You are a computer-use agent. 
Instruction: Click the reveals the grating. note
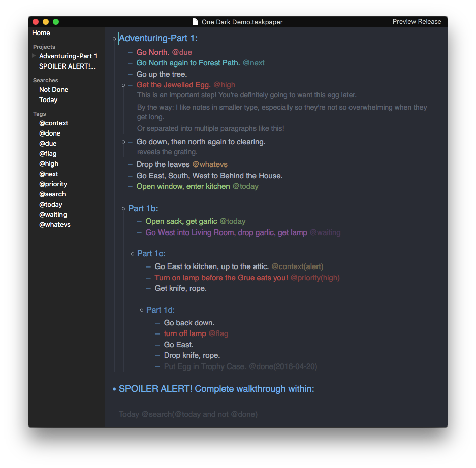tap(167, 152)
